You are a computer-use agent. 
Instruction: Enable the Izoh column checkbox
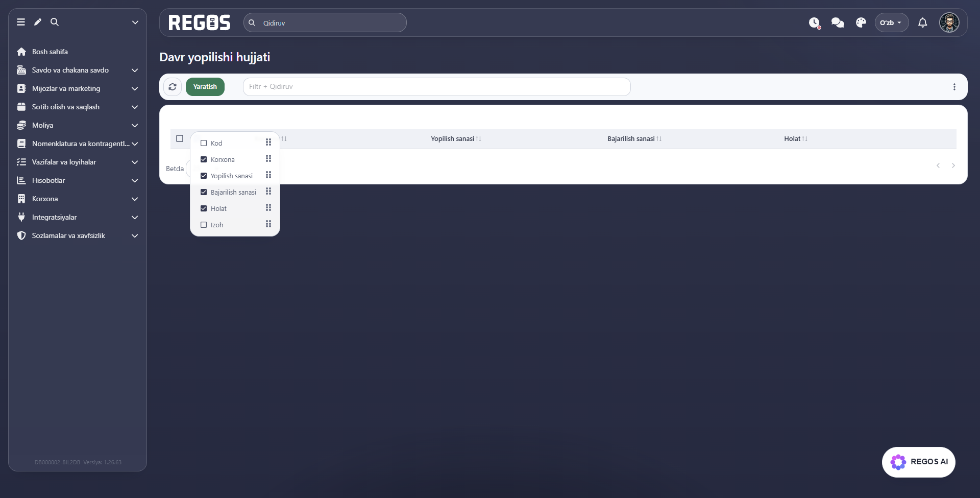204,225
